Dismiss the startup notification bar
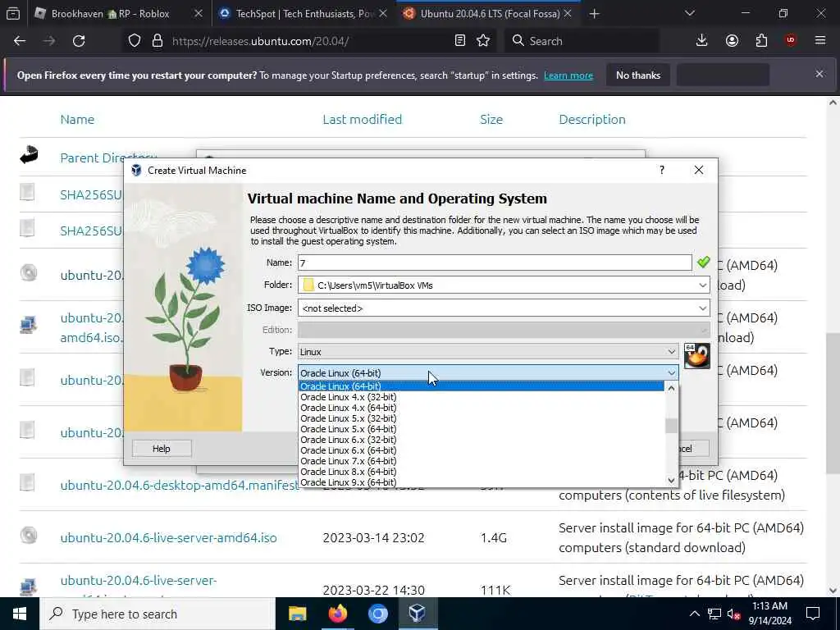The width and height of the screenshot is (840, 630). click(819, 74)
